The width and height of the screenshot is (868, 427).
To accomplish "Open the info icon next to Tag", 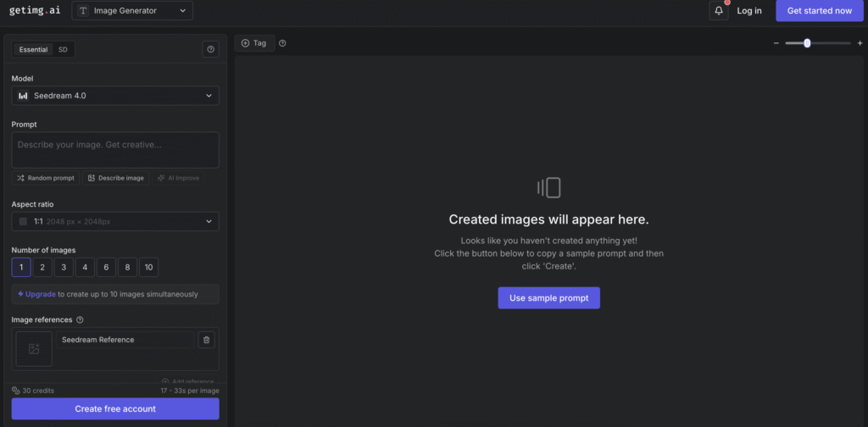I will point(282,43).
